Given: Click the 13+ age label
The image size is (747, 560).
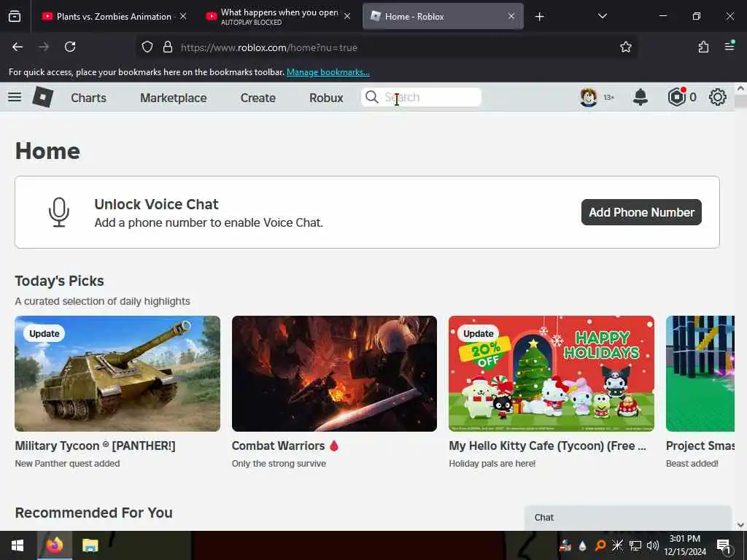Looking at the screenshot, I should [609, 97].
